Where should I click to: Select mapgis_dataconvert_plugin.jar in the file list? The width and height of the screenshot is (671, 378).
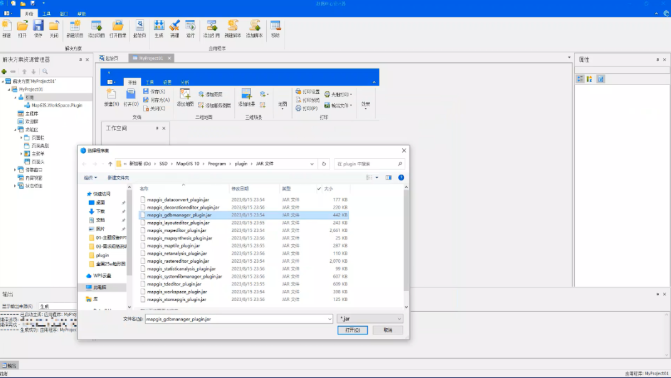coord(178,200)
